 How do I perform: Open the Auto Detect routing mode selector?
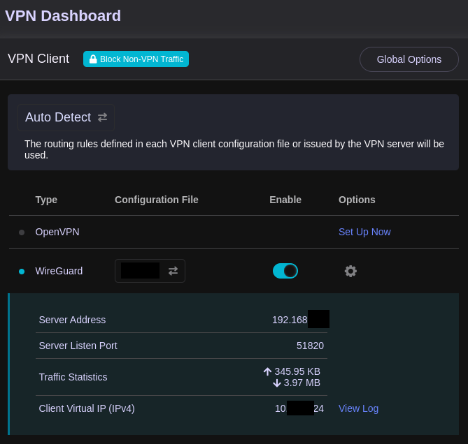tap(66, 117)
